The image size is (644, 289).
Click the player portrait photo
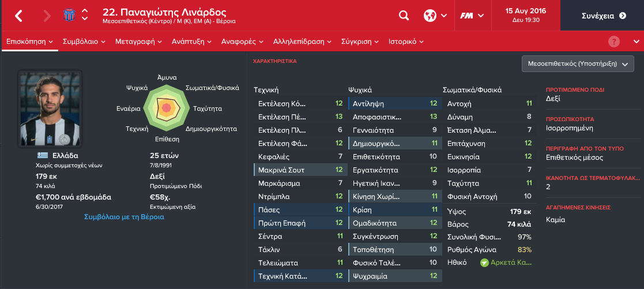point(50,108)
